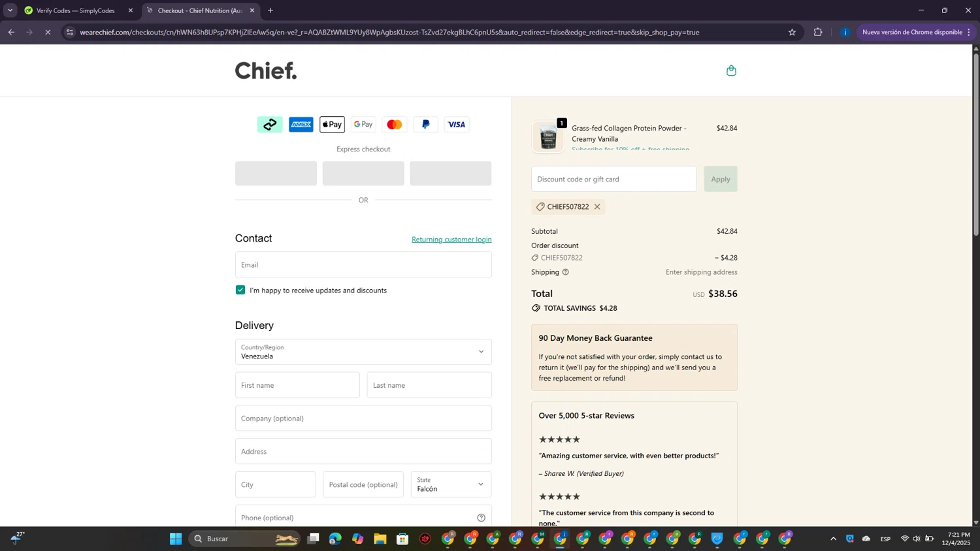This screenshot has width=980, height=551.
Task: Uncheck the receive updates and discounts checkbox
Action: tap(240, 290)
